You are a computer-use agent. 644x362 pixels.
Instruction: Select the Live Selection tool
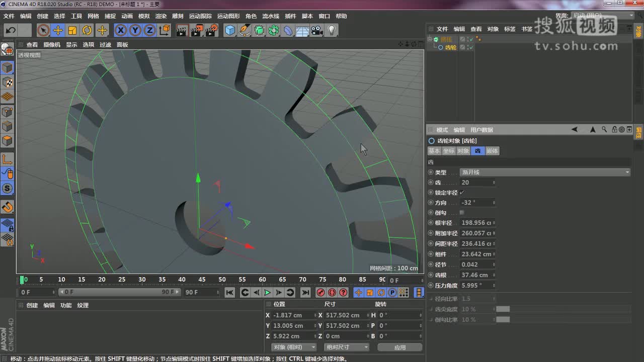tap(44, 30)
